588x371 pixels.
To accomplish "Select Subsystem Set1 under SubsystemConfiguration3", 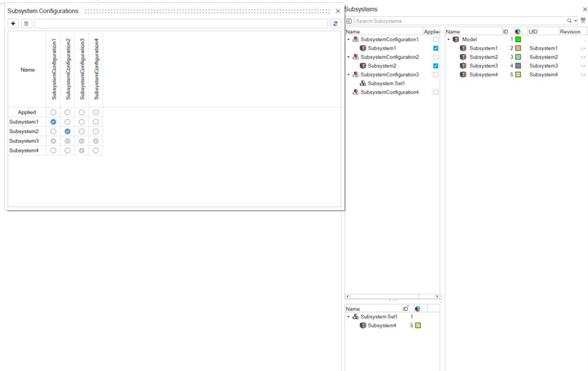I will 386,83.
